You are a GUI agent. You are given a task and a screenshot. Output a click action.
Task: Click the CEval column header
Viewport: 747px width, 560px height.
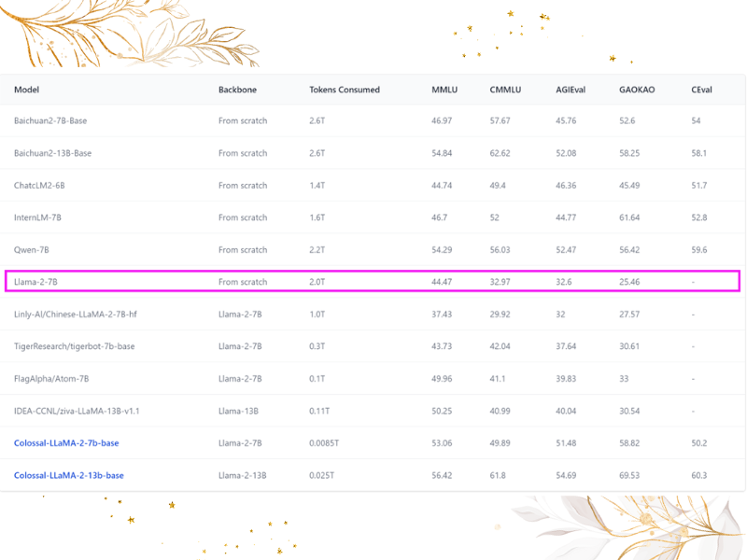[x=701, y=90]
